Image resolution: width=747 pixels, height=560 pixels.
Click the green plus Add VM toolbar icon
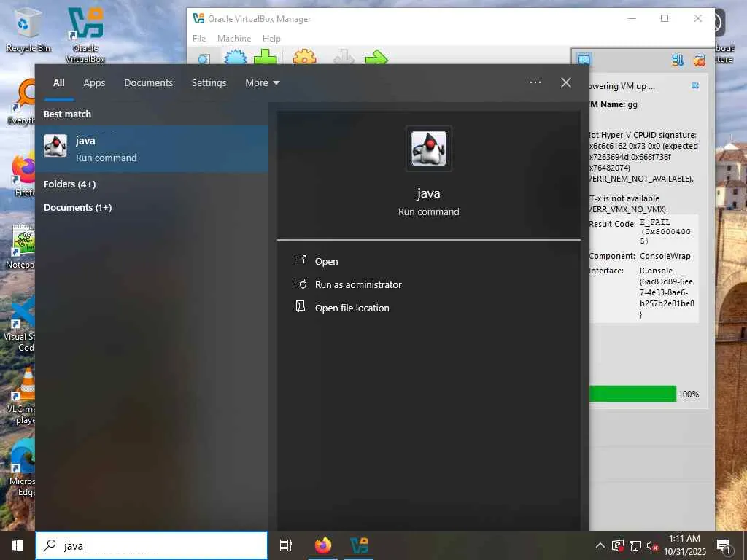click(266, 58)
